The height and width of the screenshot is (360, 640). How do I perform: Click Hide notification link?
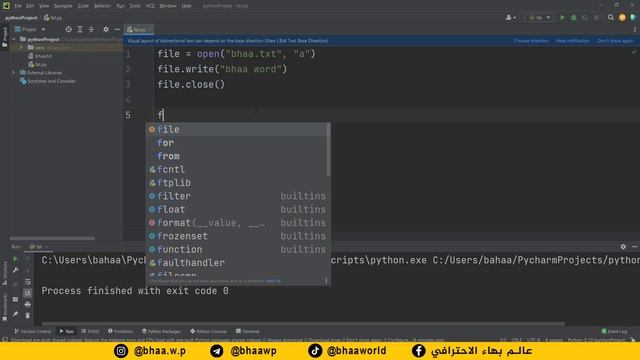click(573, 41)
